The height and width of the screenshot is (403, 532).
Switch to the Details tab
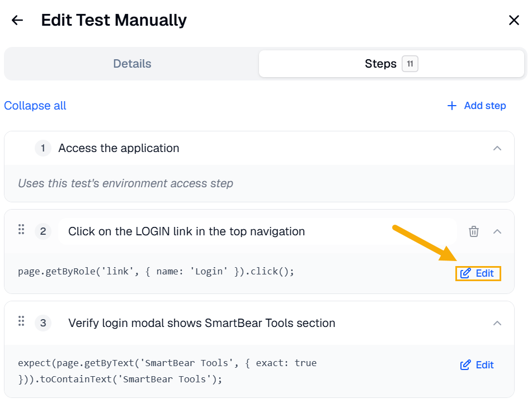coord(133,64)
